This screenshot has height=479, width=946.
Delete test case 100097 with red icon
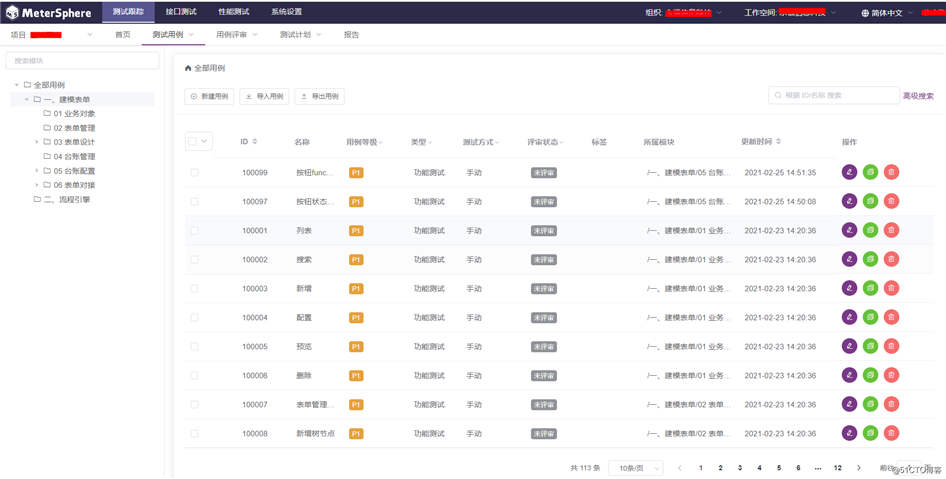point(891,201)
